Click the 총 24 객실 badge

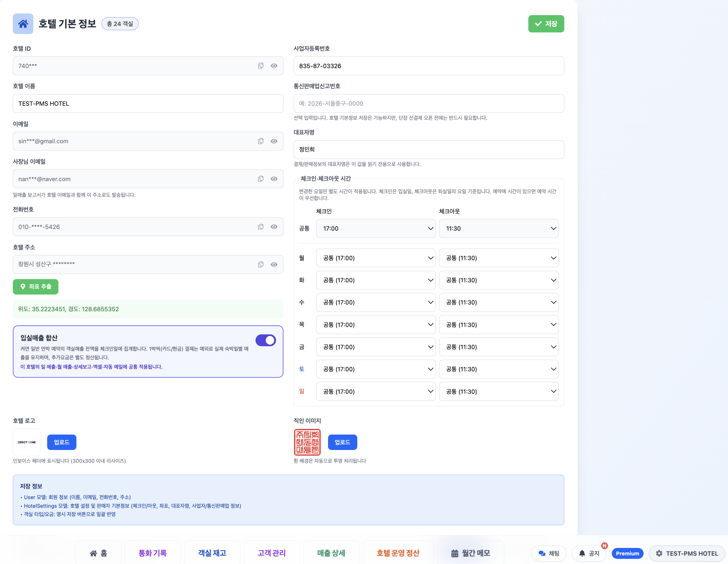120,24
